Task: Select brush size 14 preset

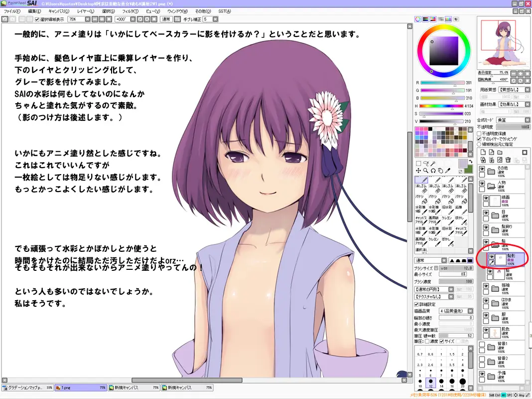Action: click(441, 383)
